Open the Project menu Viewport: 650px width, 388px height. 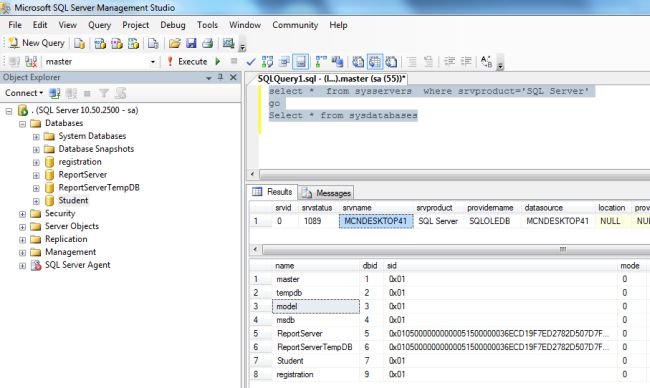pos(136,25)
